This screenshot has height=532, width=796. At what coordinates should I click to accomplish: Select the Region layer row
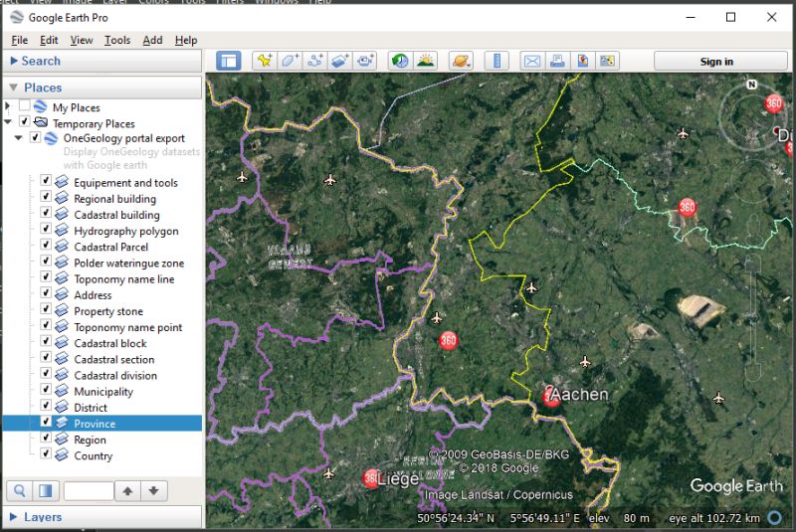[90, 440]
